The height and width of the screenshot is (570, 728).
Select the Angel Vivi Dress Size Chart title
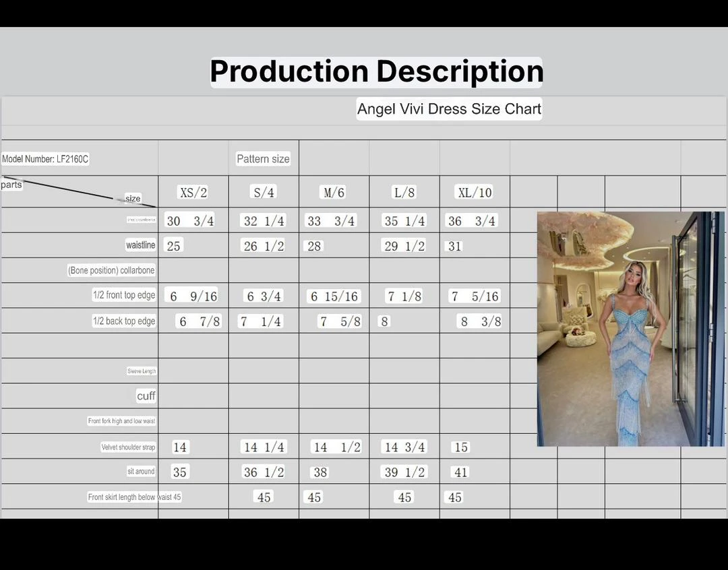coord(449,109)
